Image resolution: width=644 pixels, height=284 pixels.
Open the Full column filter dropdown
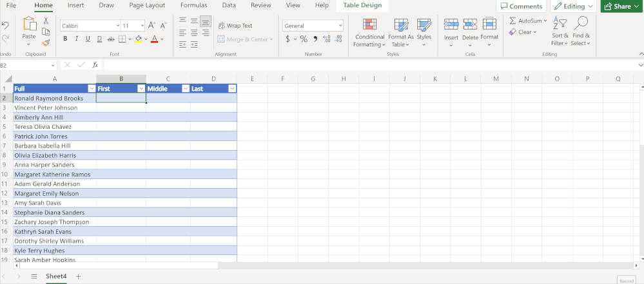pyautogui.click(x=92, y=89)
